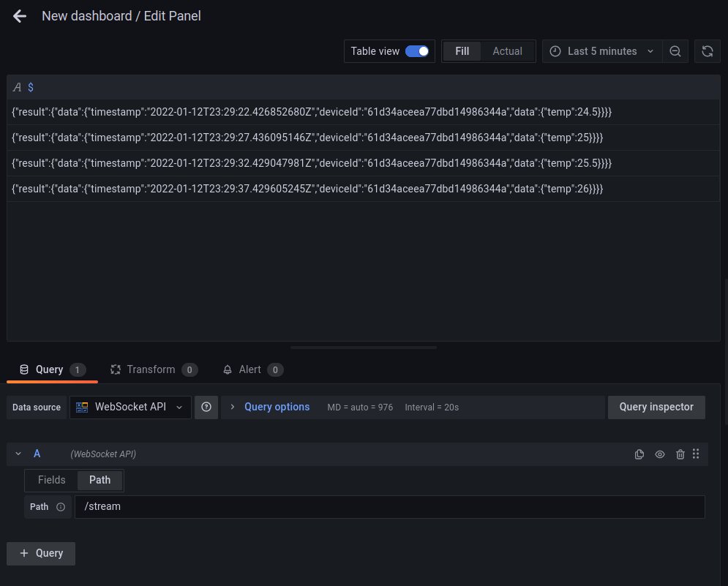Toggle the Table view switch

417,51
